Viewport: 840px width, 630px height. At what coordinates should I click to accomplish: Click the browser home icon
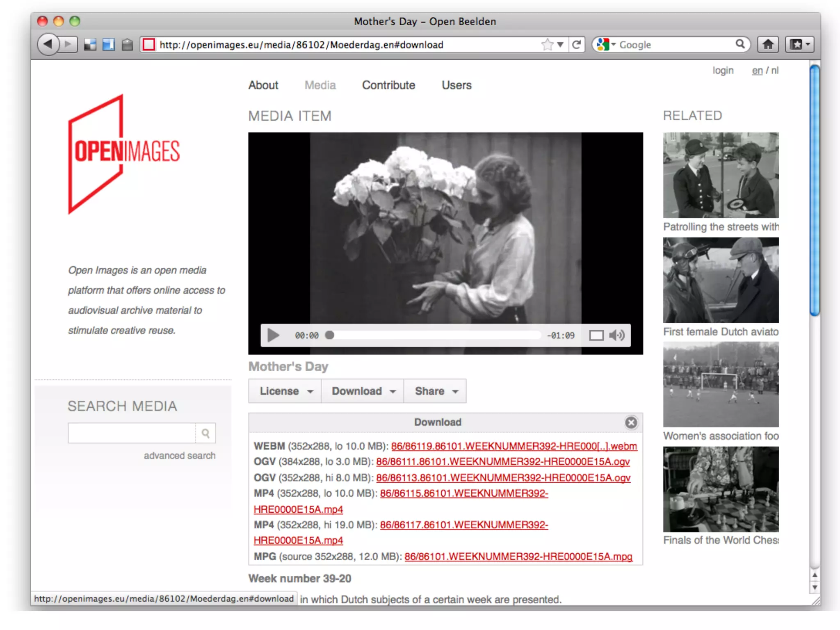click(768, 44)
